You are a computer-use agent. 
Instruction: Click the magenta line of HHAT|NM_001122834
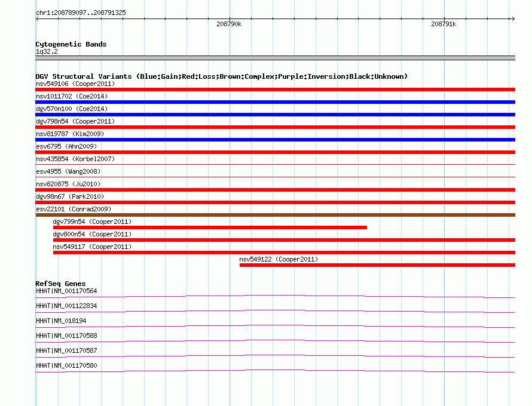click(275, 311)
